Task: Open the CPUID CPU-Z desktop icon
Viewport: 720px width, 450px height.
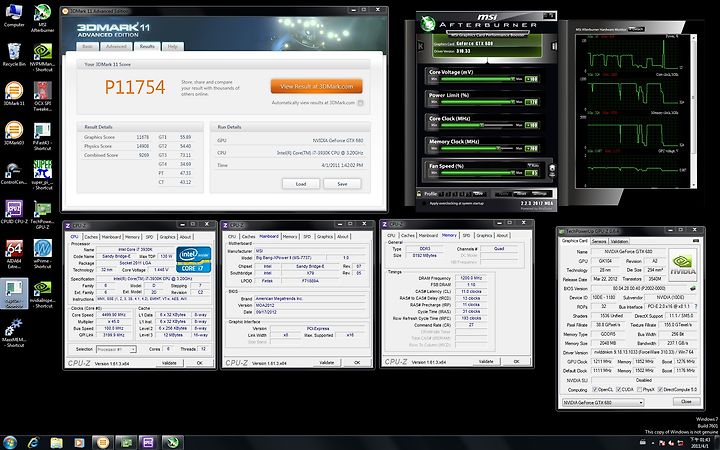Action: click(x=14, y=212)
